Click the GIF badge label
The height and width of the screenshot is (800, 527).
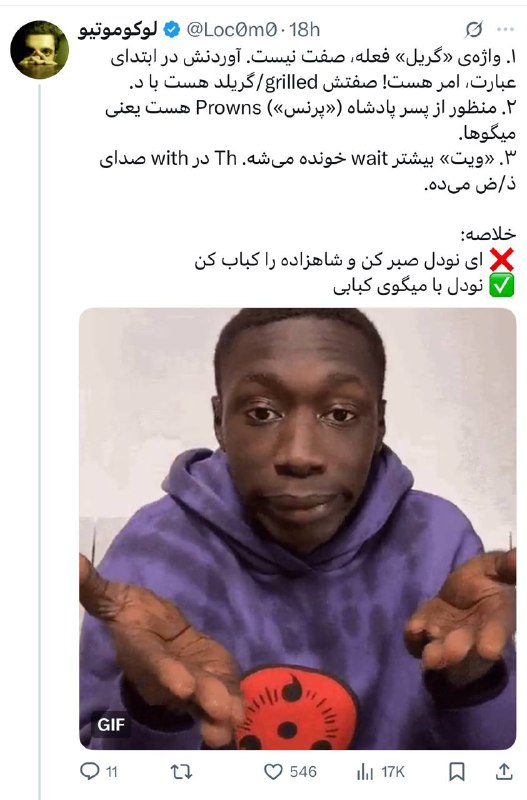point(111,724)
